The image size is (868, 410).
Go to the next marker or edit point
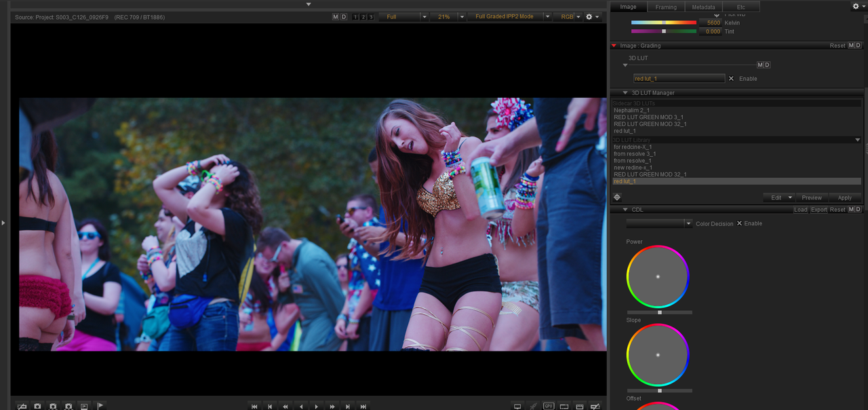348,407
